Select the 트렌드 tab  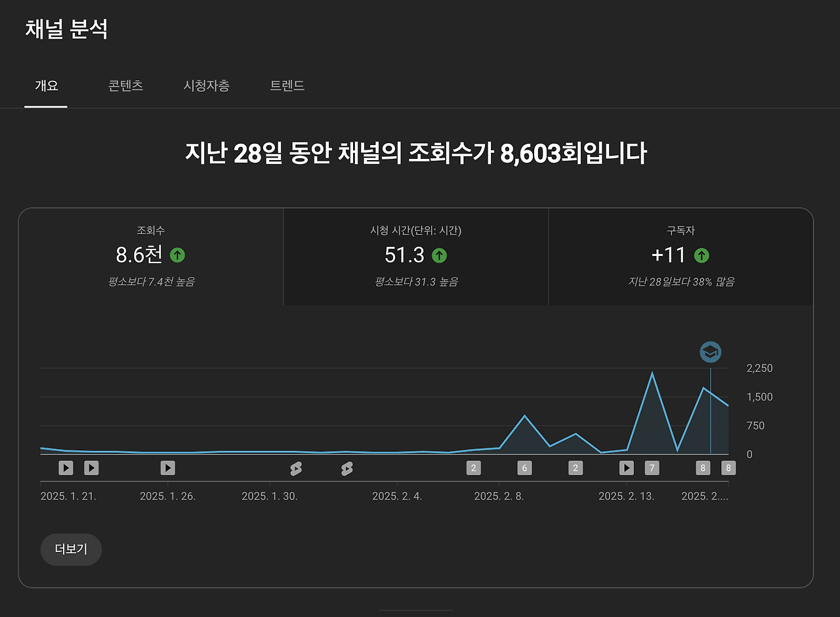pyautogui.click(x=287, y=85)
